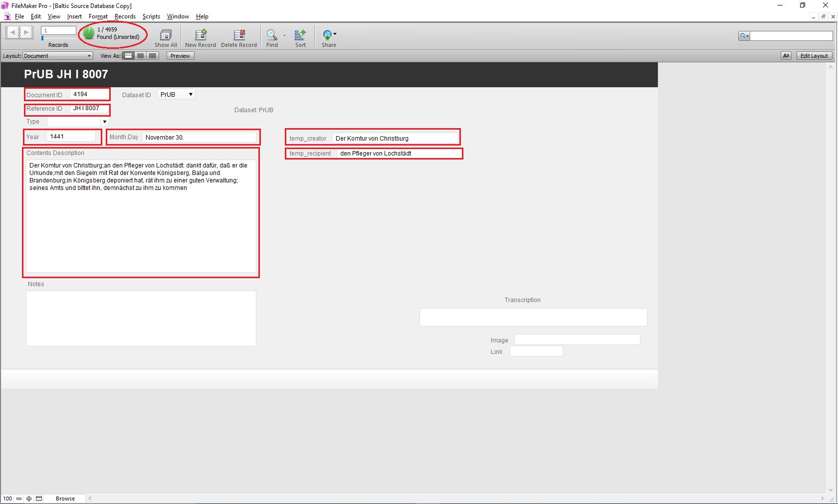Click the Month.Day field November 30.

point(199,137)
